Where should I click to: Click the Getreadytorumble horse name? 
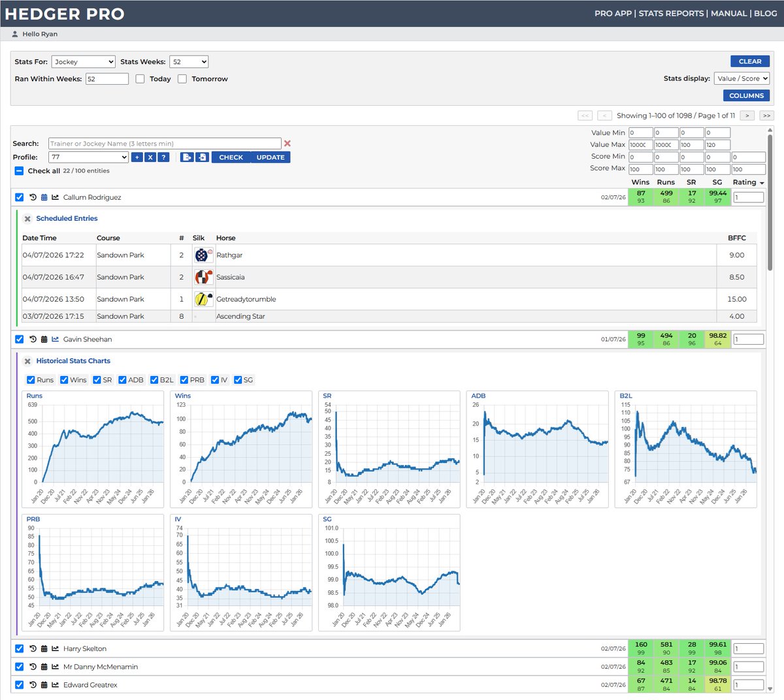[x=246, y=299]
